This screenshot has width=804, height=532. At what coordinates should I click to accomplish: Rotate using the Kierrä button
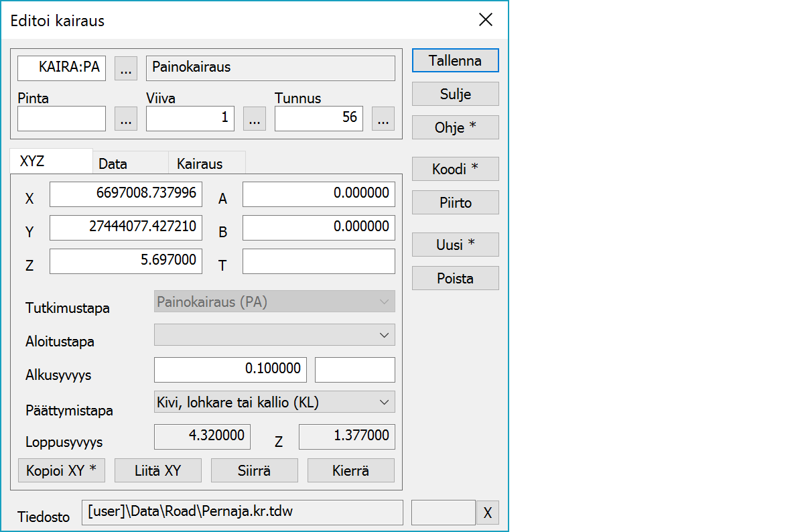pos(351,470)
